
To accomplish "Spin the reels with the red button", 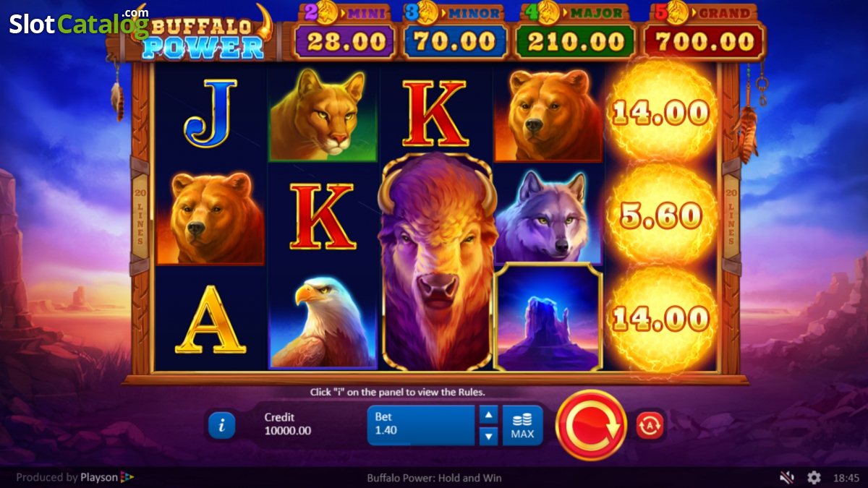I will (x=591, y=425).
